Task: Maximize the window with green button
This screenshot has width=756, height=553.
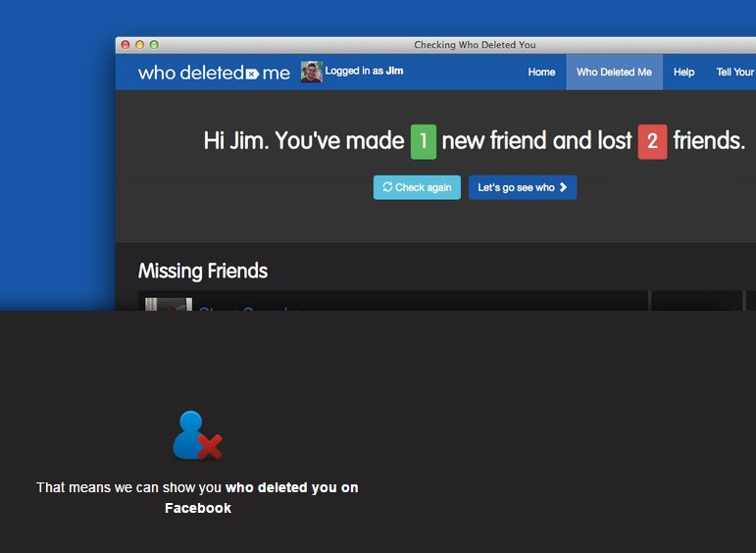Action: coord(154,45)
